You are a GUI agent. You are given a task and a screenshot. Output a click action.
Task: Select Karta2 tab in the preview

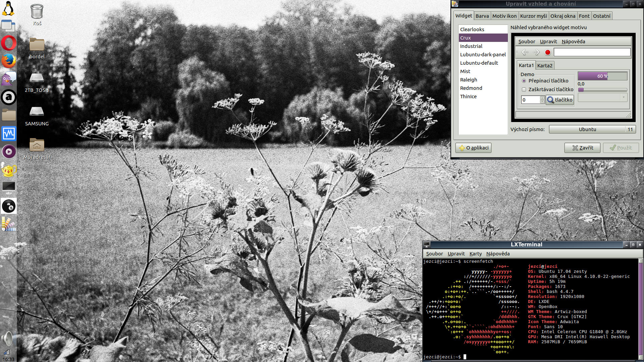(545, 66)
